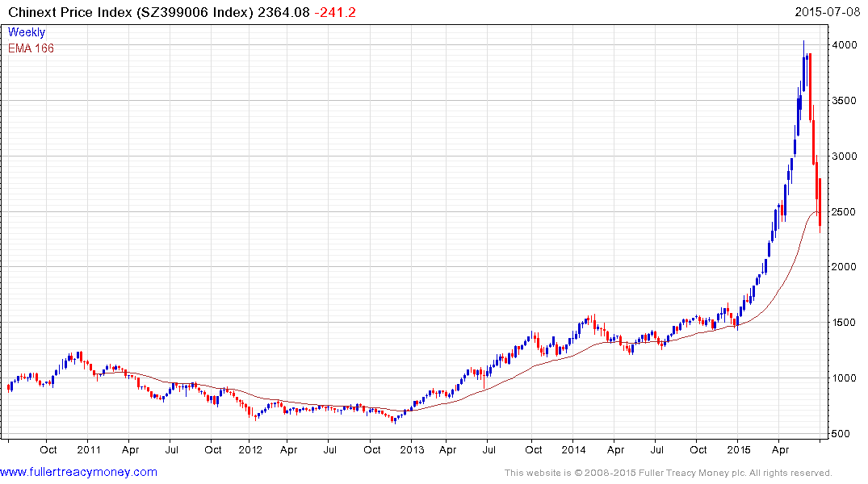Click the 1000 price axis label
The height and width of the screenshot is (484, 868).
pos(845,378)
